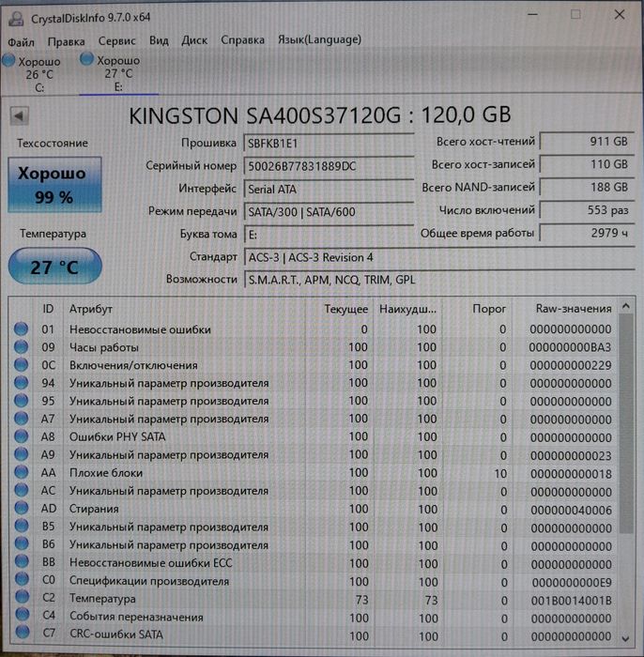
Task: Click the Raw-значения column header
Action: pyautogui.click(x=574, y=309)
